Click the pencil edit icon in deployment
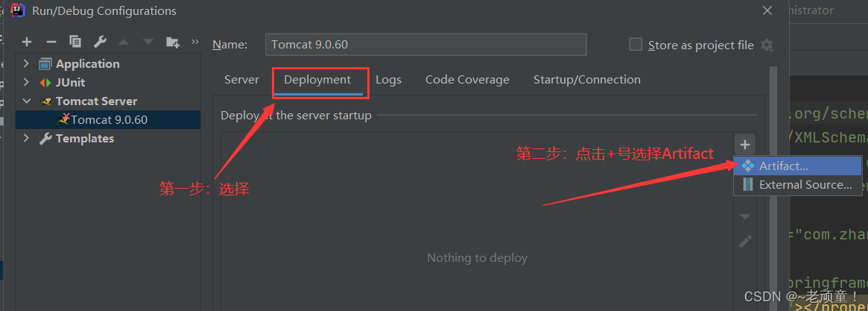 point(746,242)
